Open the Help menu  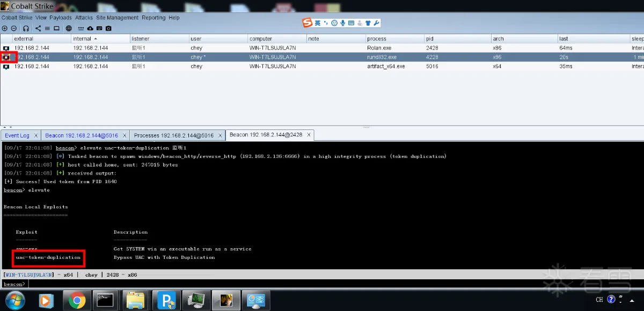coord(174,18)
